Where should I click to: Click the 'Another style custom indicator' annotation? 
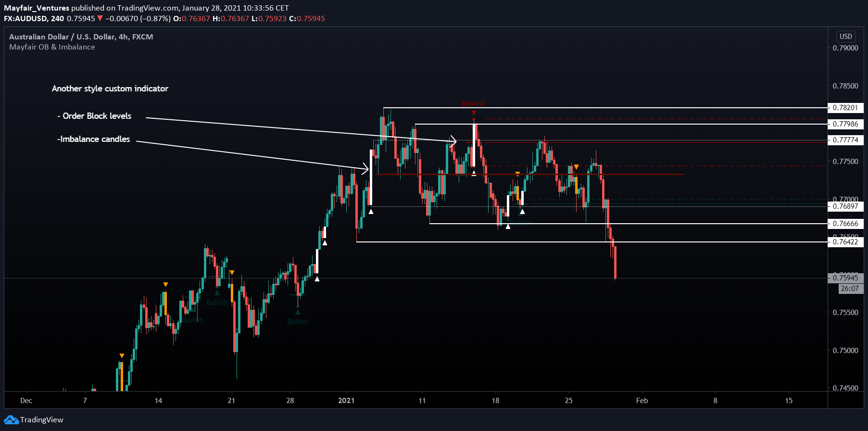click(110, 89)
